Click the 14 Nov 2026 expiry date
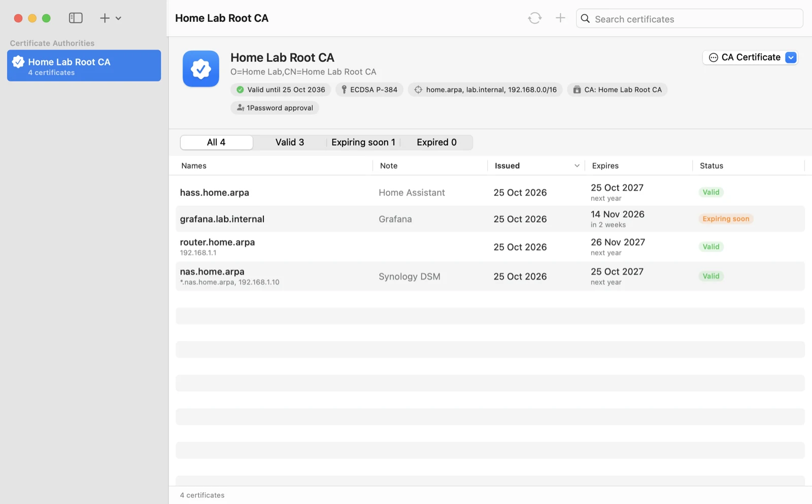This screenshot has height=504, width=812. [x=618, y=215]
